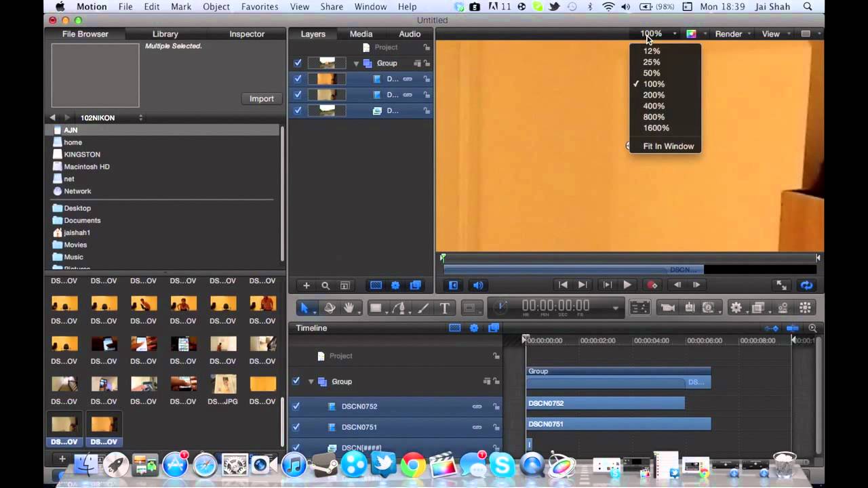The width and height of the screenshot is (868, 488).
Task: Select 200% zoom level
Action: [x=665, y=95]
